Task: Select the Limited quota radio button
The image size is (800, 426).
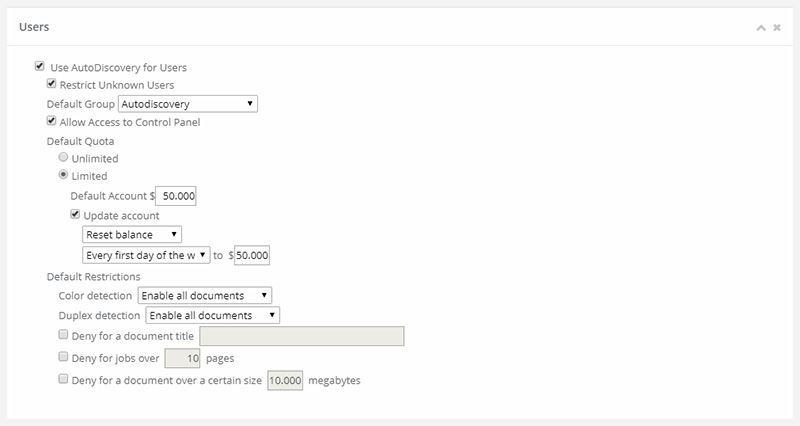Action: click(x=64, y=176)
